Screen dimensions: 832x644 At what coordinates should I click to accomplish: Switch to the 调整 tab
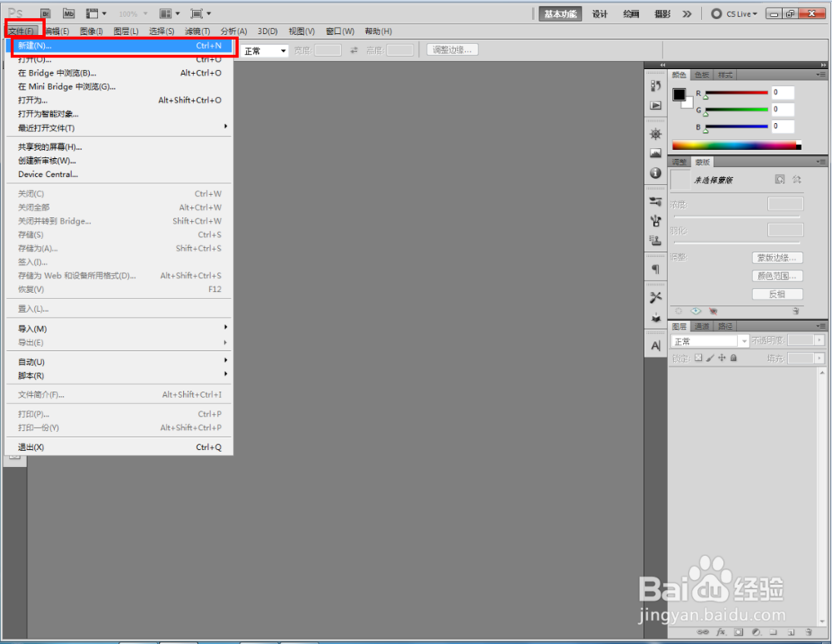(x=680, y=161)
